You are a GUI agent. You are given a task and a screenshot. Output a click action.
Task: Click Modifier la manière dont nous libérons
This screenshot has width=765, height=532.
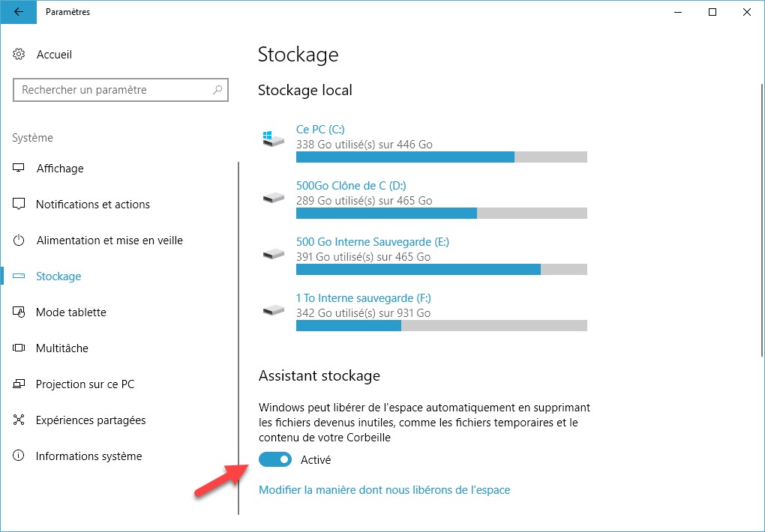pos(384,490)
